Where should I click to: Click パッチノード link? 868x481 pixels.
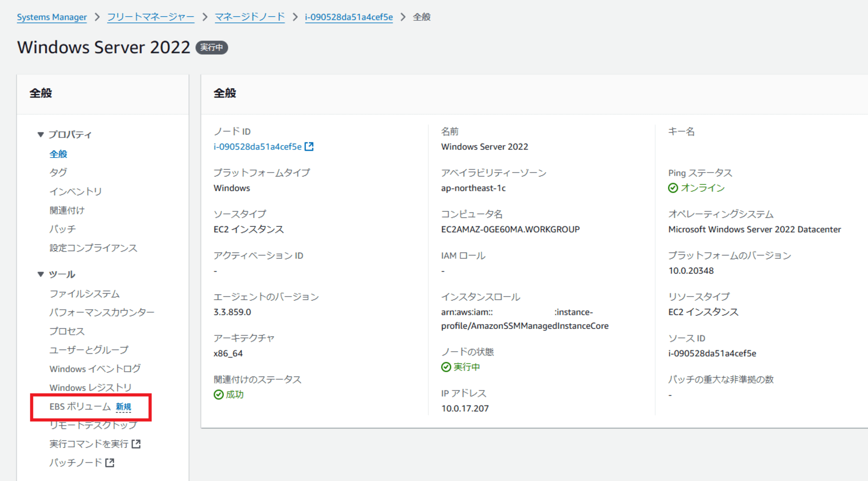click(76, 462)
